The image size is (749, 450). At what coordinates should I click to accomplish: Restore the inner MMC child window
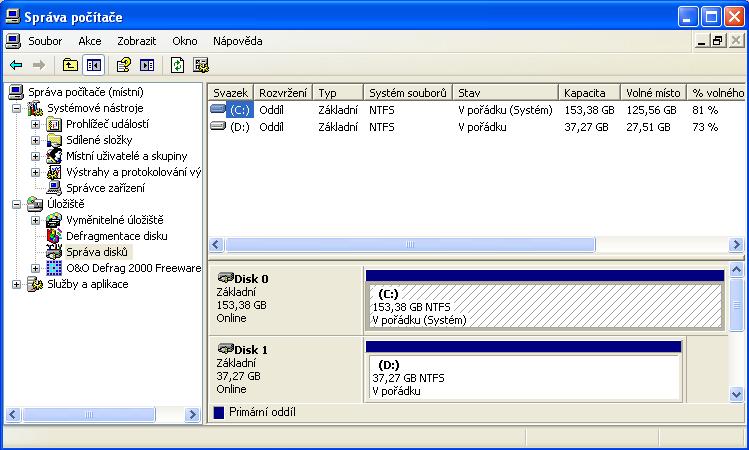(x=717, y=41)
